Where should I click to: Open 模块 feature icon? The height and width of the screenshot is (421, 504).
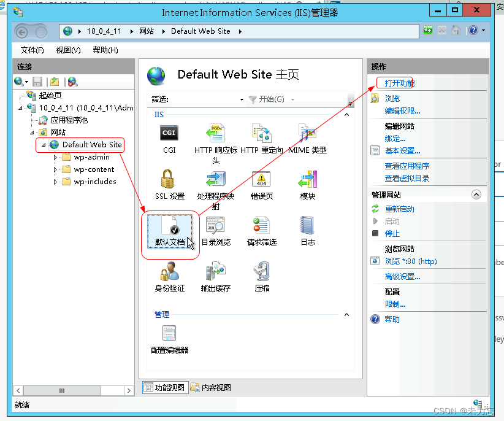(x=308, y=185)
